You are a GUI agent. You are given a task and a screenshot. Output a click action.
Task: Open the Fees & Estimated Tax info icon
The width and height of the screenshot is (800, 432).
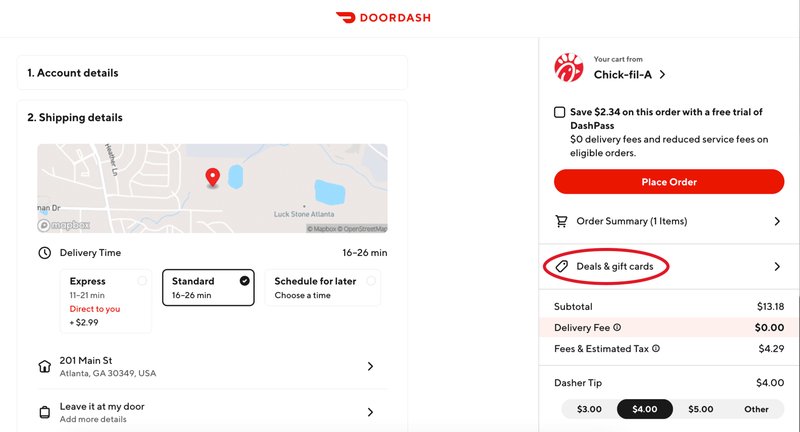656,348
